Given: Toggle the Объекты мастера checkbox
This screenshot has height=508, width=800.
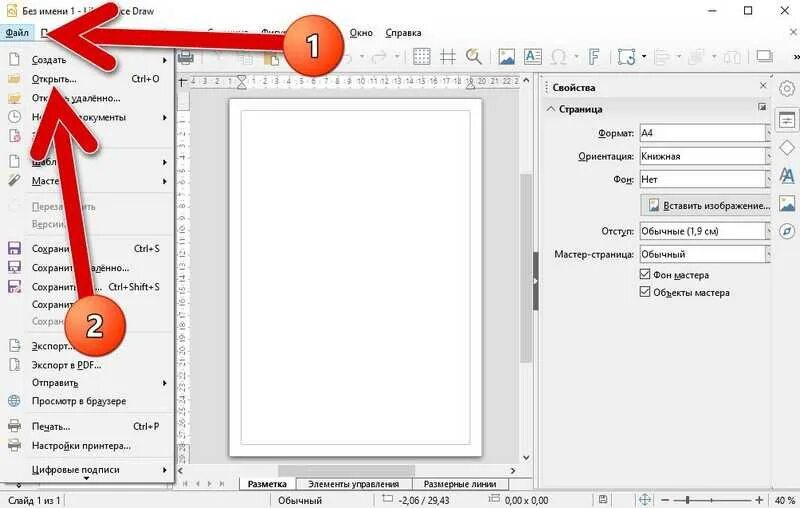Looking at the screenshot, I should pos(645,292).
